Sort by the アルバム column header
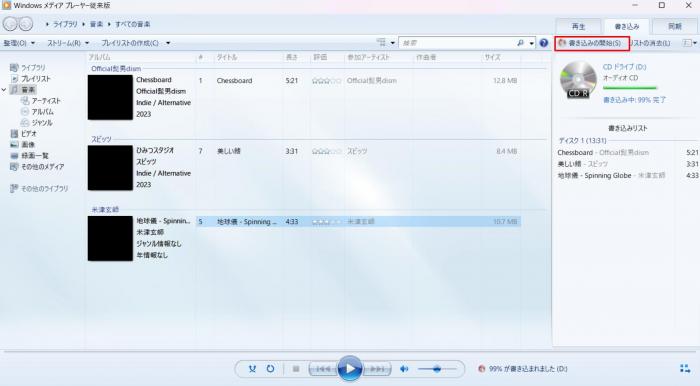 pyautogui.click(x=99, y=57)
